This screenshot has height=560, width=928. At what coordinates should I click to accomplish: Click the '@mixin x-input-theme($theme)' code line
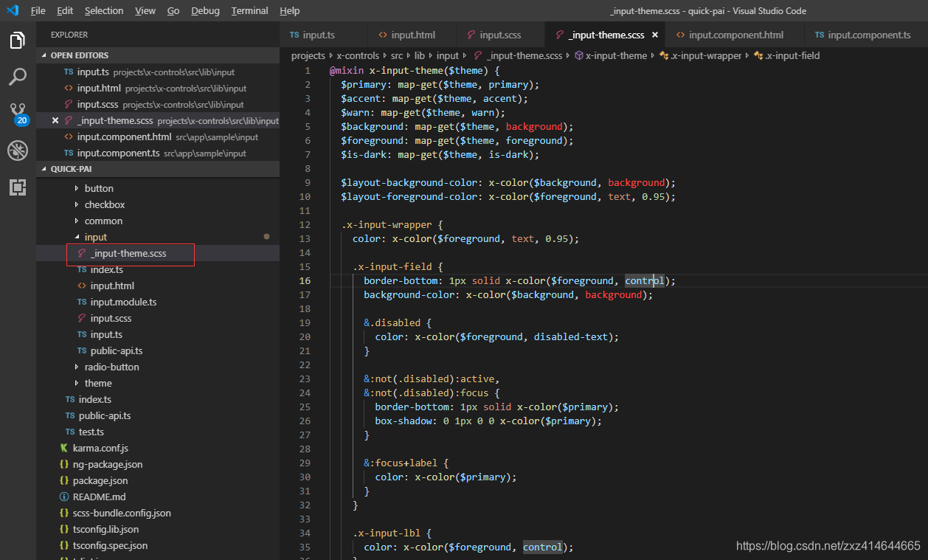tap(415, 71)
